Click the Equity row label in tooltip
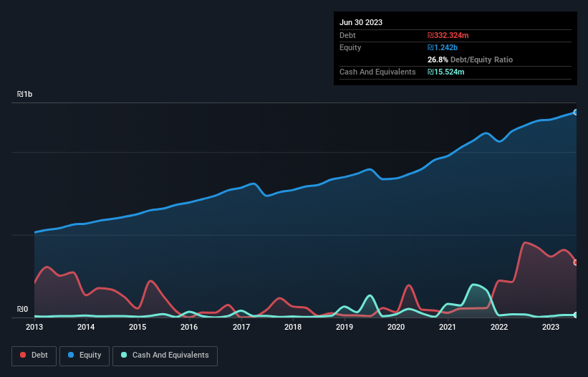This screenshot has height=377, width=588. [x=350, y=47]
